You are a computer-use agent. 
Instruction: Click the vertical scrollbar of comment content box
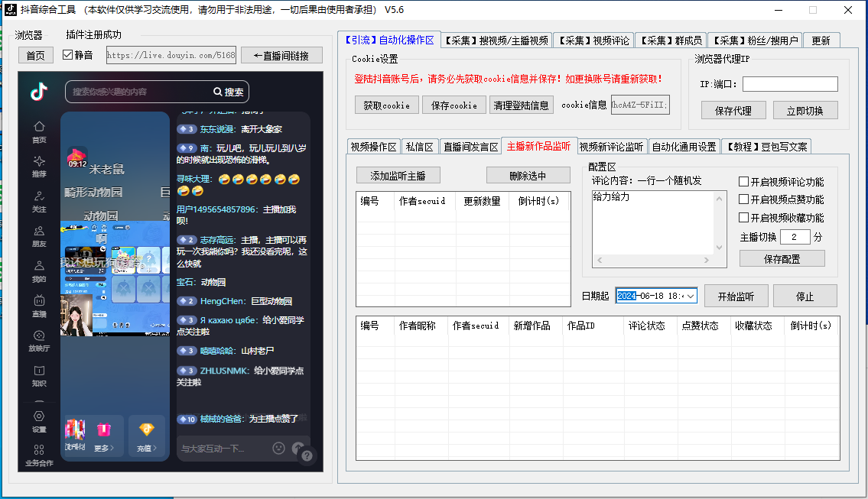719,222
